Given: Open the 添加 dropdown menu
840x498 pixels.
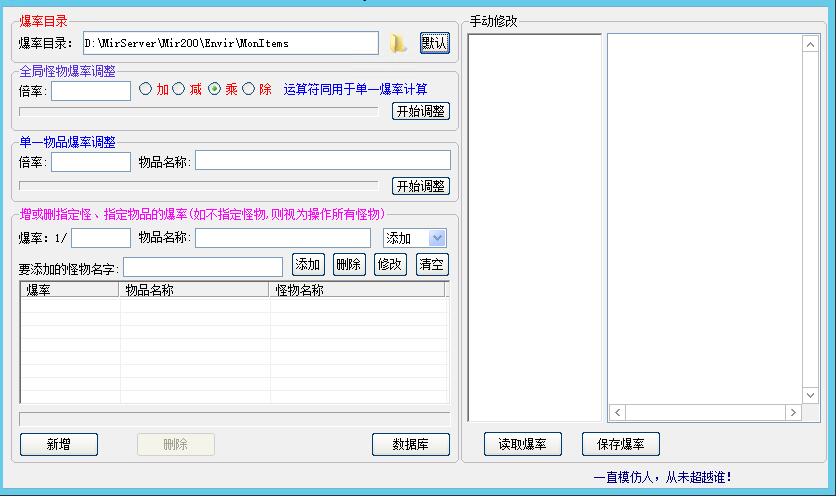Looking at the screenshot, I should point(437,238).
